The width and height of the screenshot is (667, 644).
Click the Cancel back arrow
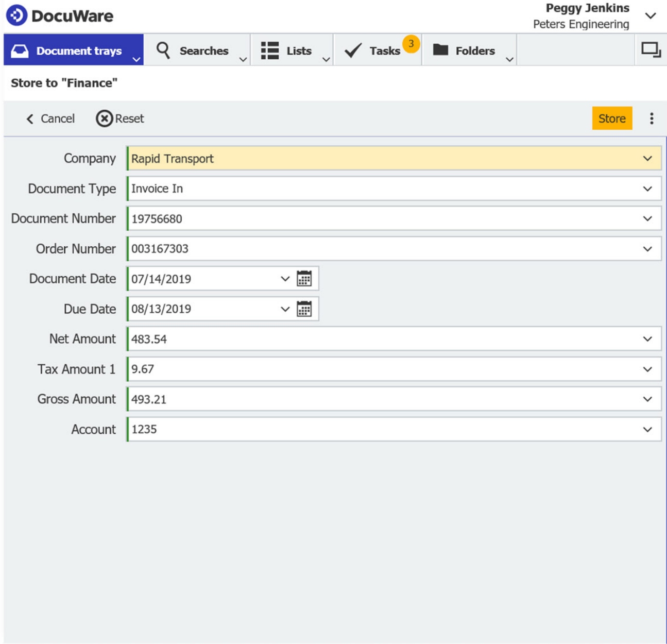tap(30, 119)
